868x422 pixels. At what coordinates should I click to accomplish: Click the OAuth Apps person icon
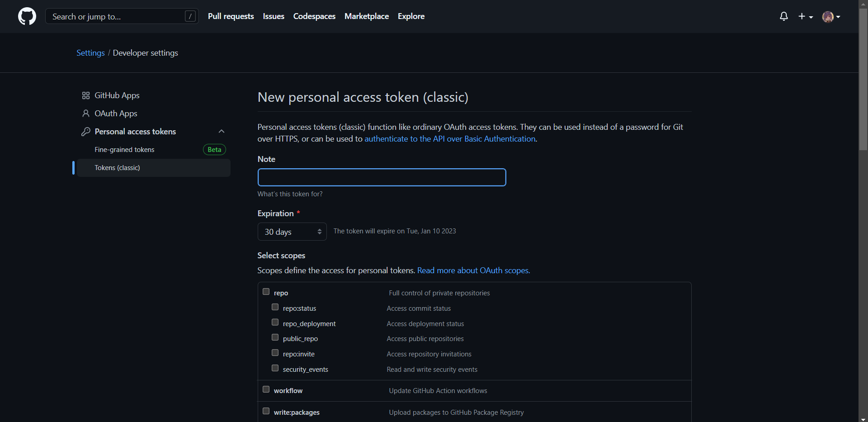(x=86, y=114)
